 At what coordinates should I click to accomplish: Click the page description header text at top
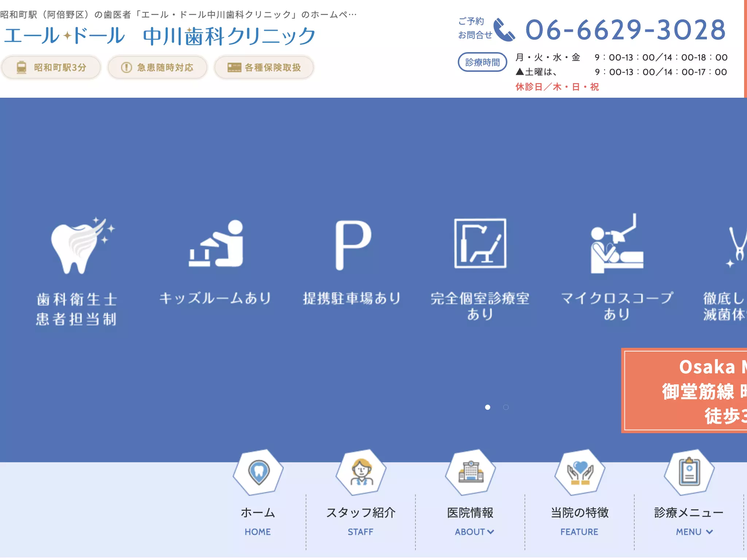coord(178,15)
